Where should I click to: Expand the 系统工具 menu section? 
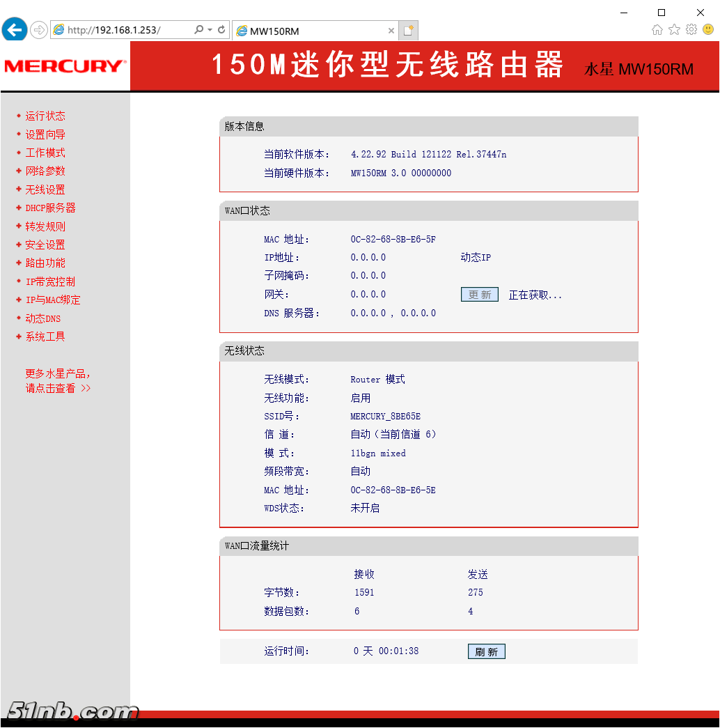pyautogui.click(x=45, y=336)
